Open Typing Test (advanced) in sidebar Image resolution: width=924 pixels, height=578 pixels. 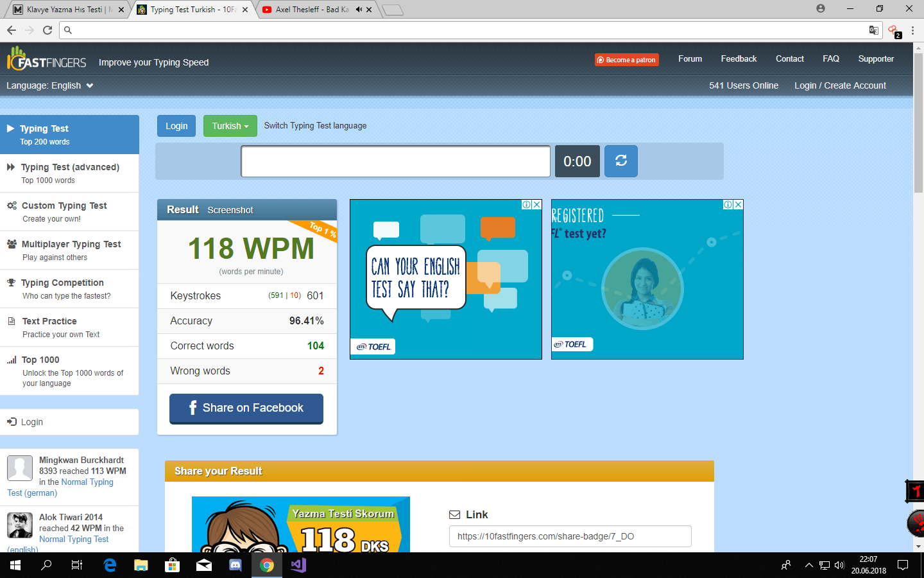69,173
